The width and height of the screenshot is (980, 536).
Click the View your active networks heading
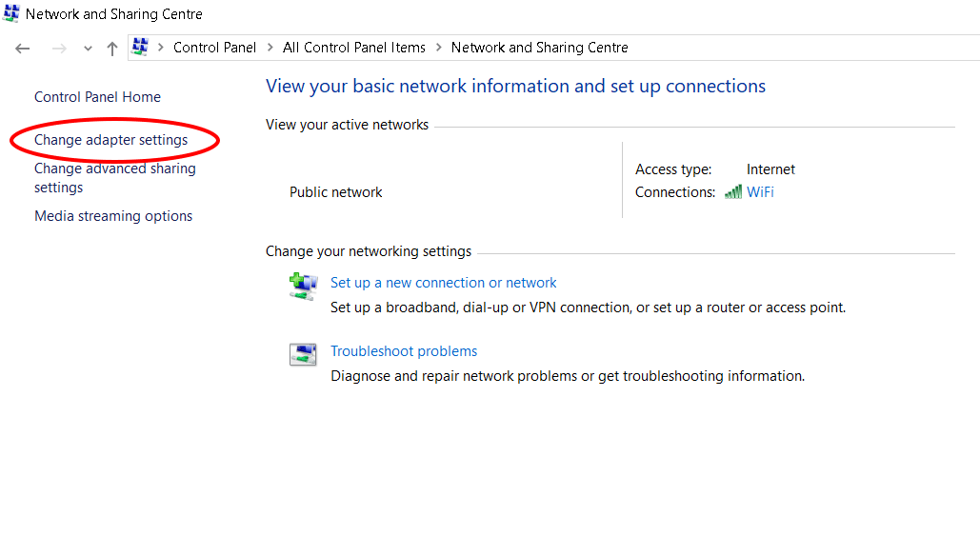[347, 125]
